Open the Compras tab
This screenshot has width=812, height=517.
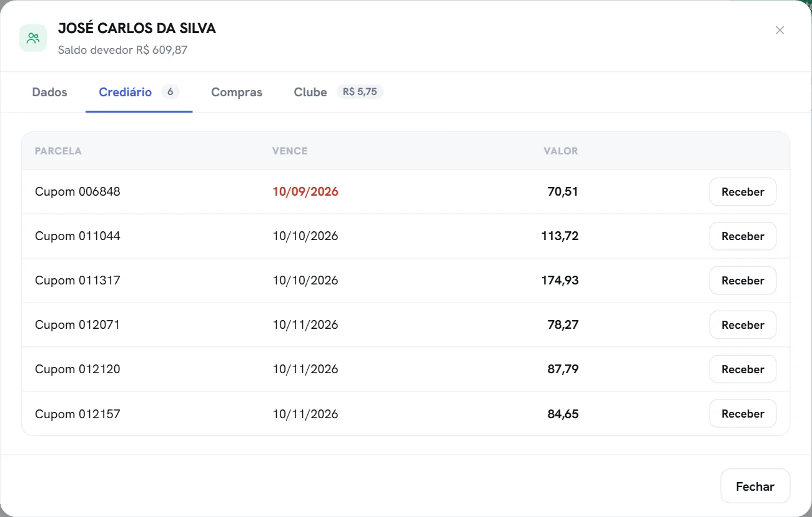click(x=237, y=92)
